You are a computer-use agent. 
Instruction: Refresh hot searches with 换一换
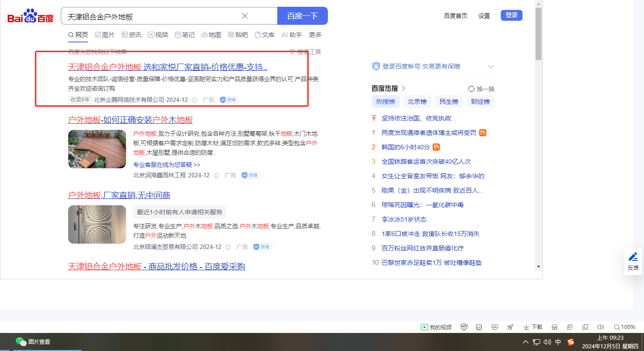(x=481, y=89)
